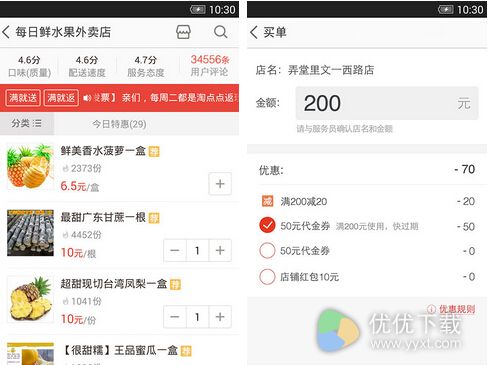Select the 店铺红包10元 option
Image resolution: width=488 pixels, height=365 pixels.
tap(267, 277)
